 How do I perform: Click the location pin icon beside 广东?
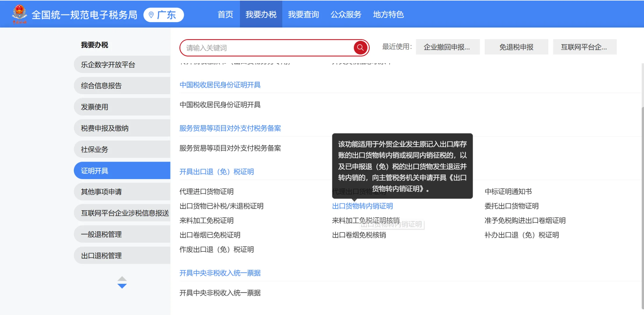pos(151,14)
